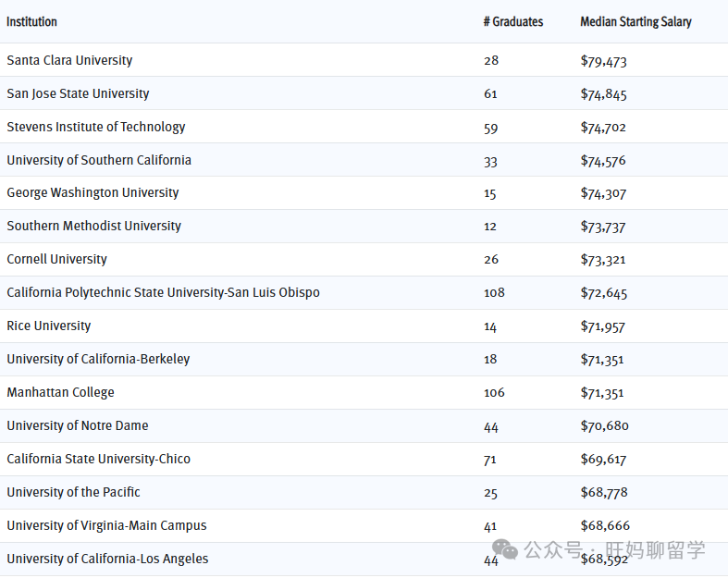Click Chico salary value $69,617
Viewport: 728px width, 578px height.
603,459
